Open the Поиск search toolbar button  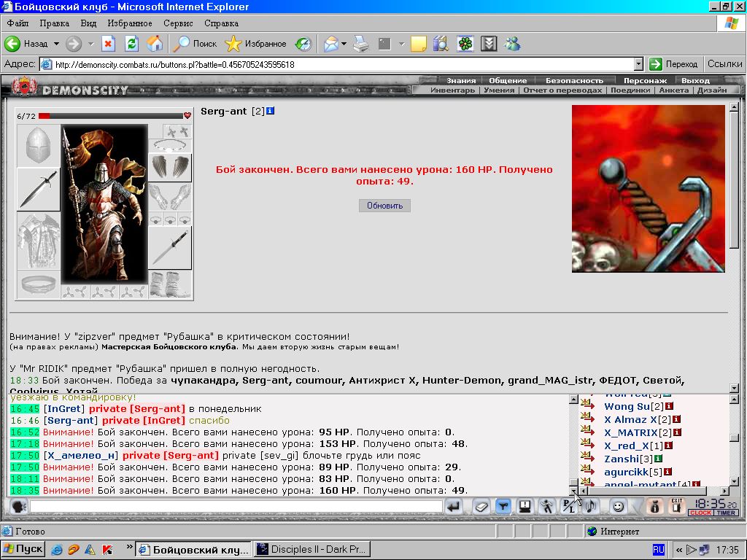(195, 44)
